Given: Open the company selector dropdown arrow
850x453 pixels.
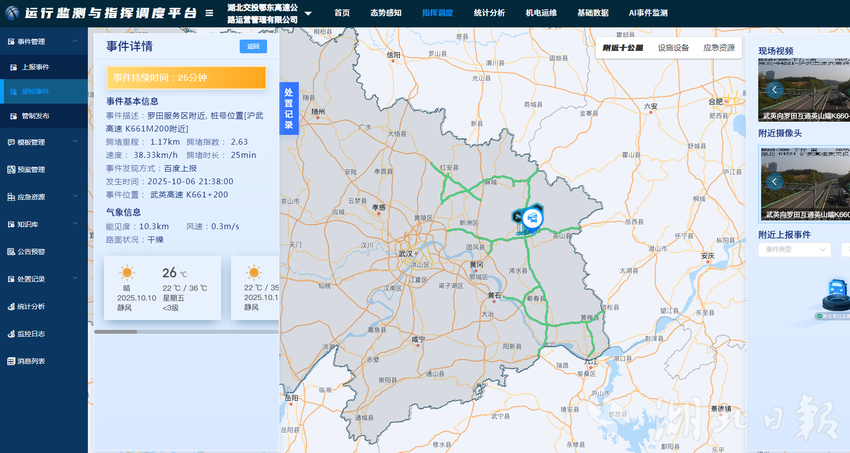Looking at the screenshot, I should pyautogui.click(x=308, y=14).
